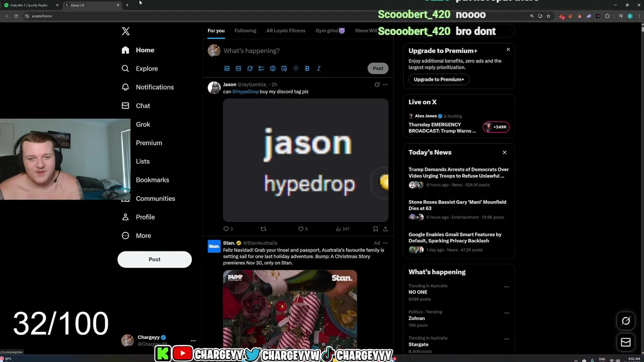Open Premium in the sidebar
The image size is (644, 362).
click(149, 143)
